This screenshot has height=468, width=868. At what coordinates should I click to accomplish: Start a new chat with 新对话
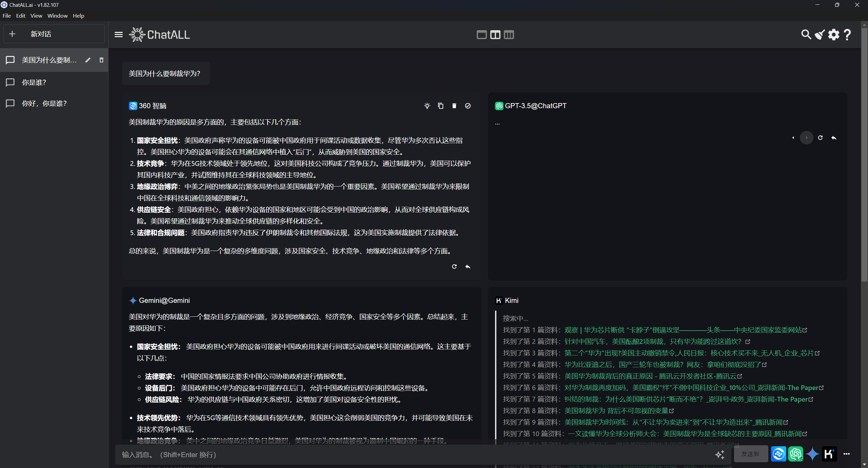(x=54, y=34)
